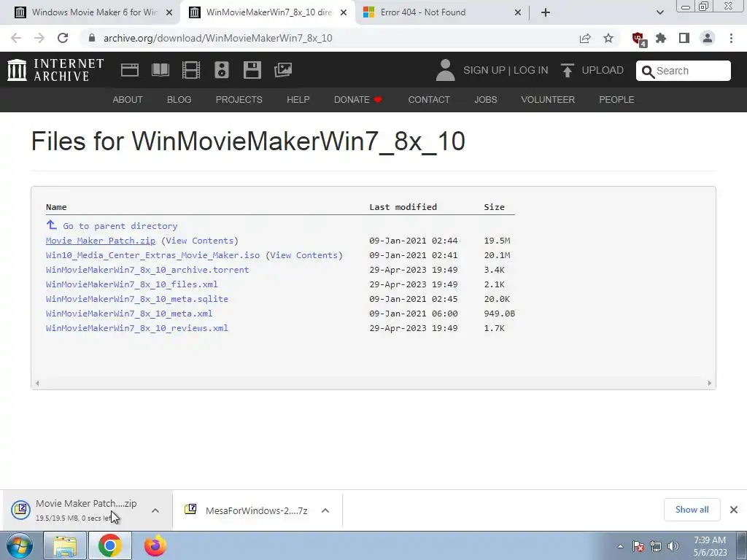Open the Chrome three-dot menu
747x560 pixels.
tap(731, 38)
